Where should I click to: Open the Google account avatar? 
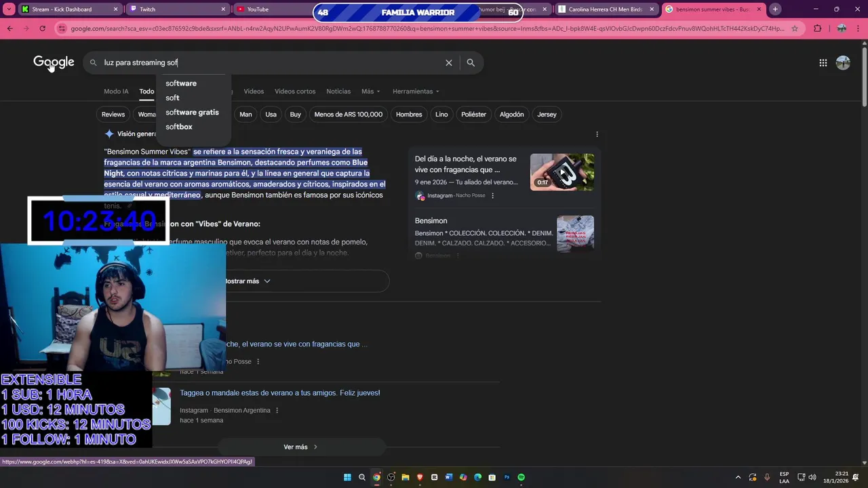tap(843, 62)
